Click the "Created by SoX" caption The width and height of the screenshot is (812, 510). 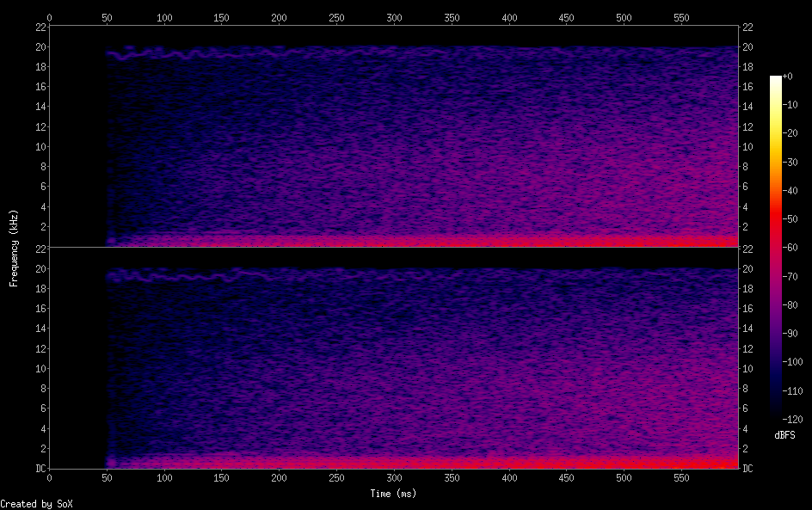36,504
